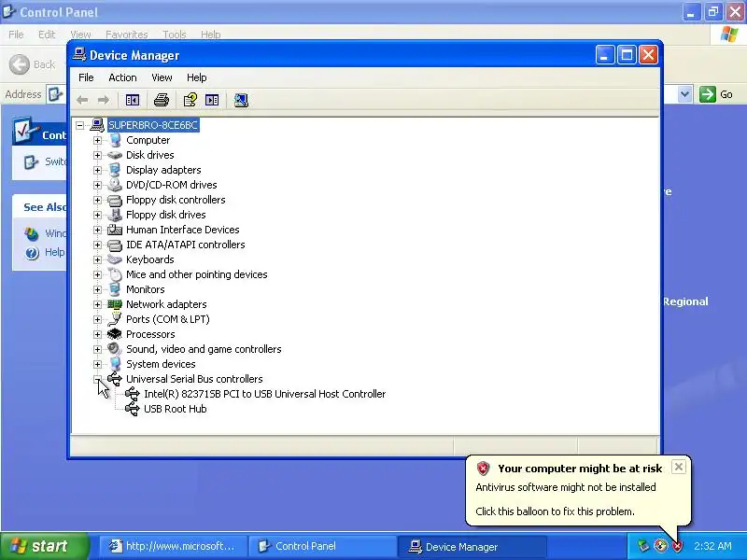Click the Intel 82371SB USB controller icon
The image size is (747, 560).
[132, 394]
